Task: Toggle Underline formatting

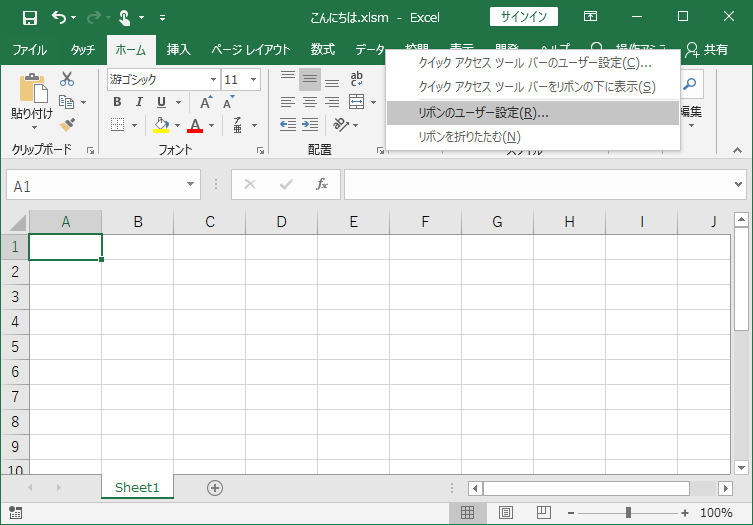Action: click(161, 102)
